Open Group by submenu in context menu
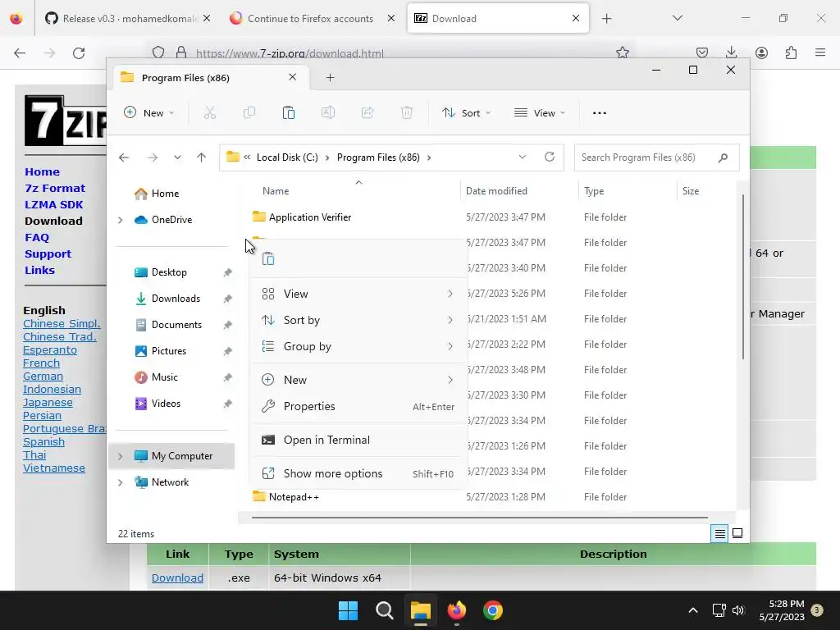The height and width of the screenshot is (630, 840). 358,346
